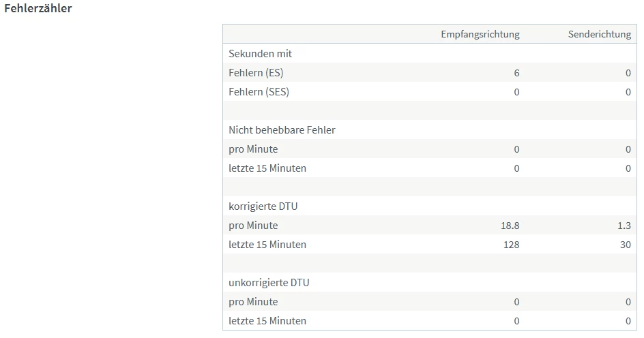Select the Senderichtung column header
This screenshot has height=338, width=644.
tap(599, 35)
